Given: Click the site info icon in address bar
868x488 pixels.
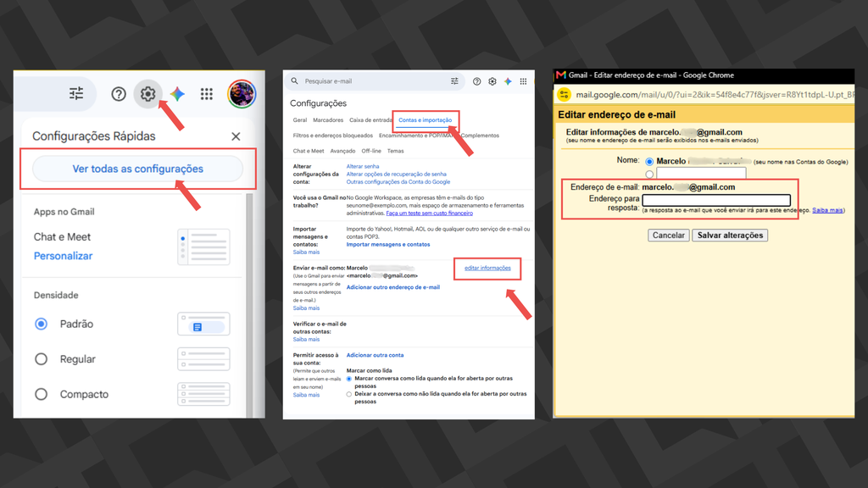Looking at the screenshot, I should [564, 95].
